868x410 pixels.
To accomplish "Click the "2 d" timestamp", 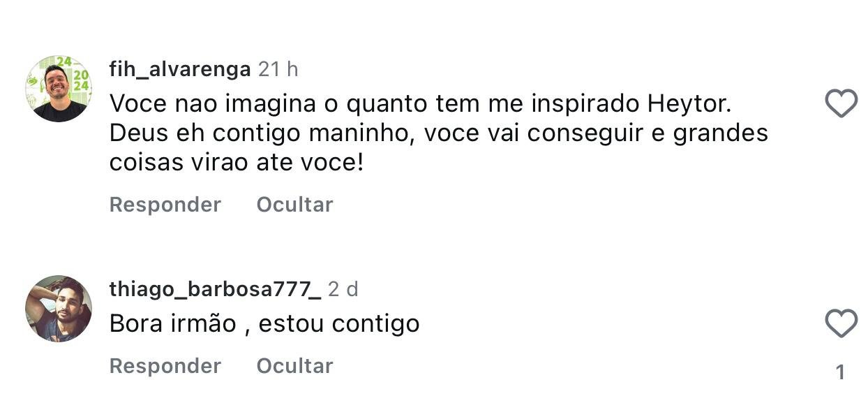I will coord(343,288).
